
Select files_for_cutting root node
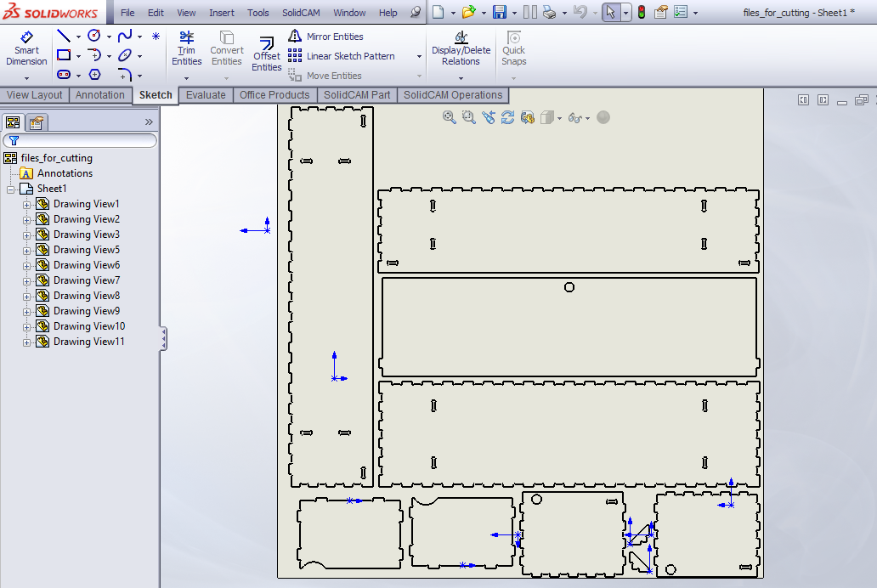pos(56,158)
